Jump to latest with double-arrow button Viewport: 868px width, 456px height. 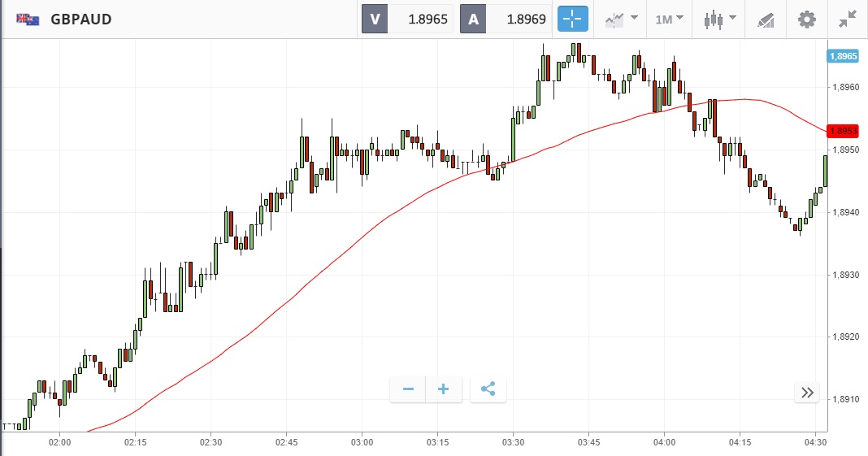tap(807, 393)
